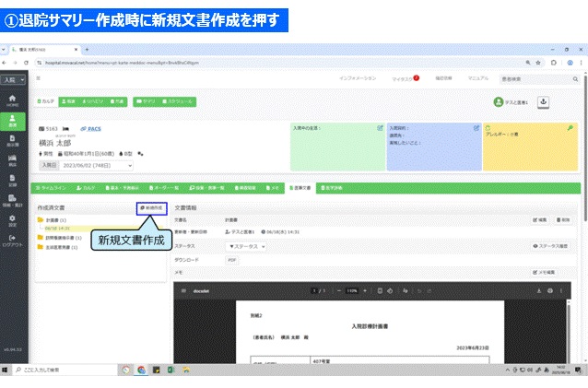
Task: Open Chrome from the taskbar
Action: click(141, 370)
